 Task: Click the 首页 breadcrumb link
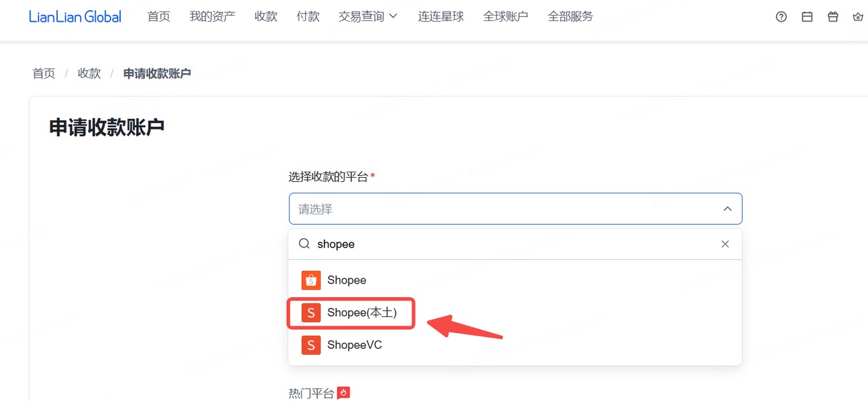[43, 73]
